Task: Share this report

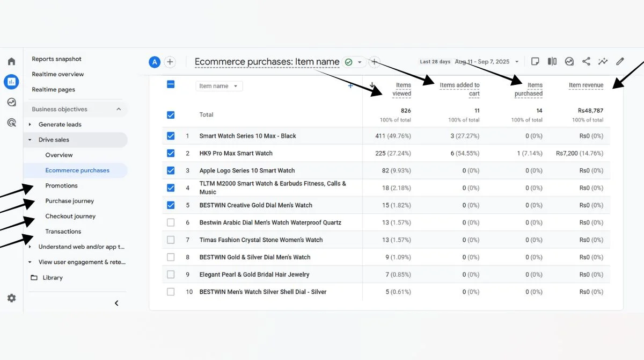Action: (x=586, y=61)
